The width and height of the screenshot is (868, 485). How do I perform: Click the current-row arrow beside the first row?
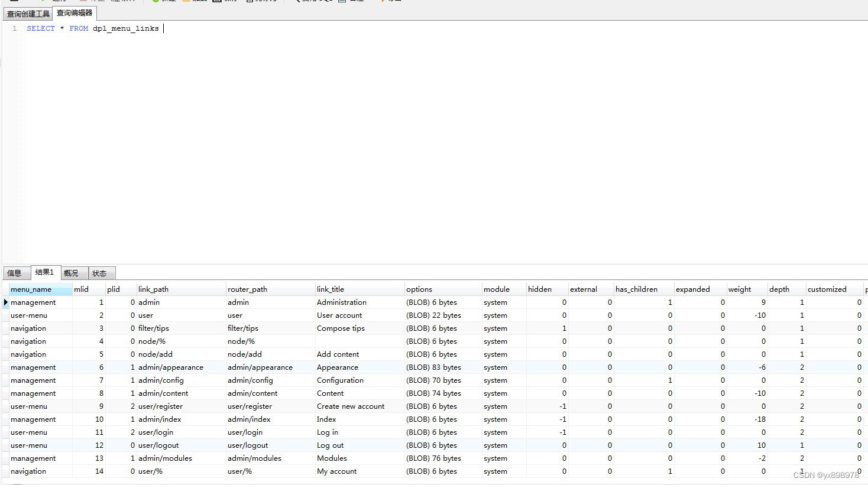(6, 302)
